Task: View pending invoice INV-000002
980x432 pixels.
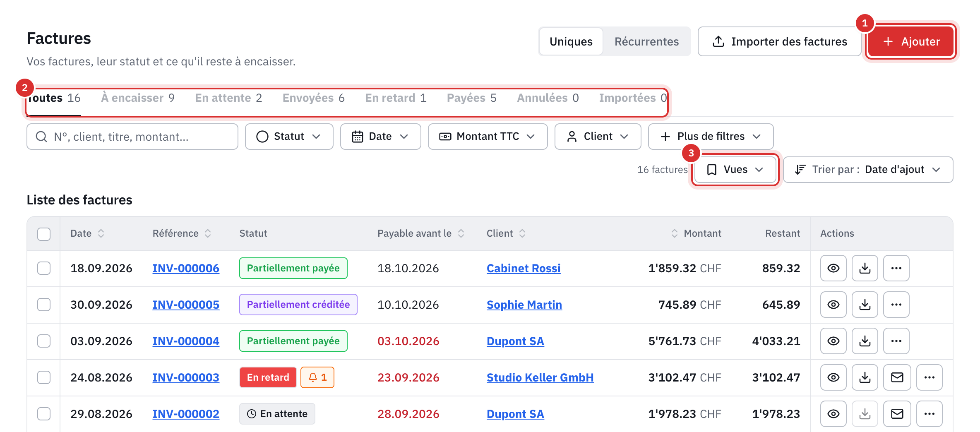Action: pyautogui.click(x=833, y=414)
